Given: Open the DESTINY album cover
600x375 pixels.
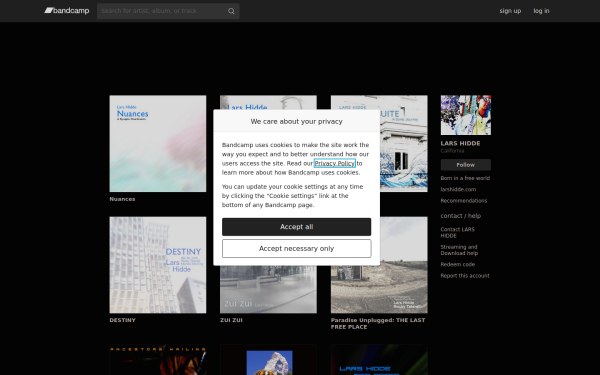Looking at the screenshot, I should [158, 265].
